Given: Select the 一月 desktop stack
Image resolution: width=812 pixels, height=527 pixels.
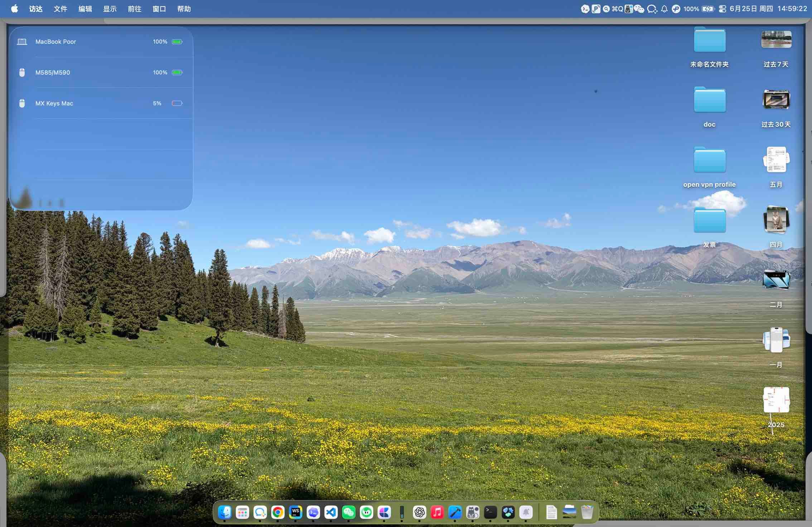Looking at the screenshot, I should point(776,348).
